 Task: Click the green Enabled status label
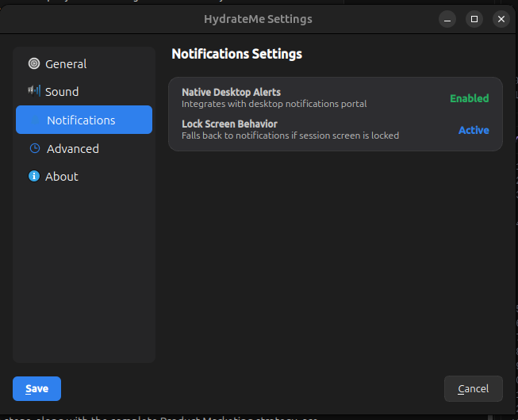click(x=469, y=98)
